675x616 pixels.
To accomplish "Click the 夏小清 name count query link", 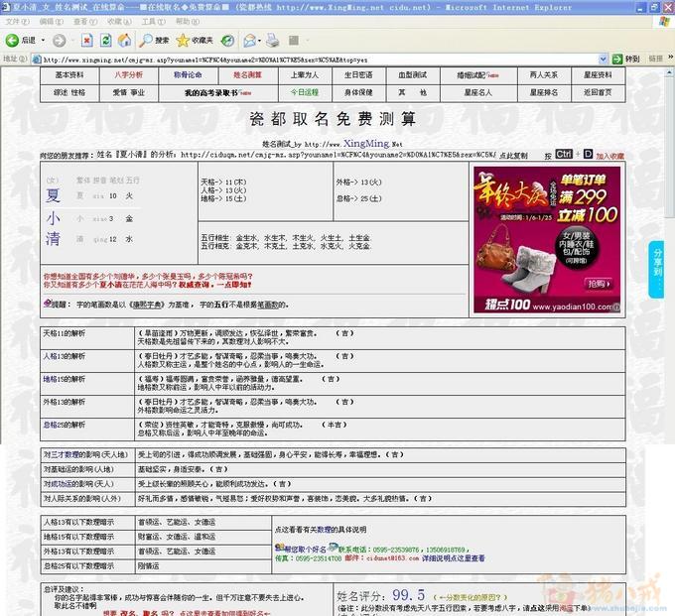I will pyautogui.click(x=110, y=285).
